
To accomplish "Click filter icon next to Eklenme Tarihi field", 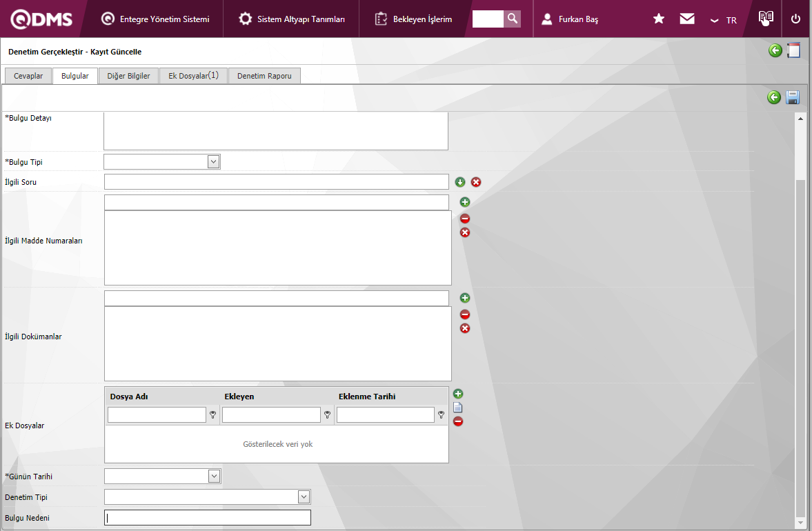I will point(442,415).
